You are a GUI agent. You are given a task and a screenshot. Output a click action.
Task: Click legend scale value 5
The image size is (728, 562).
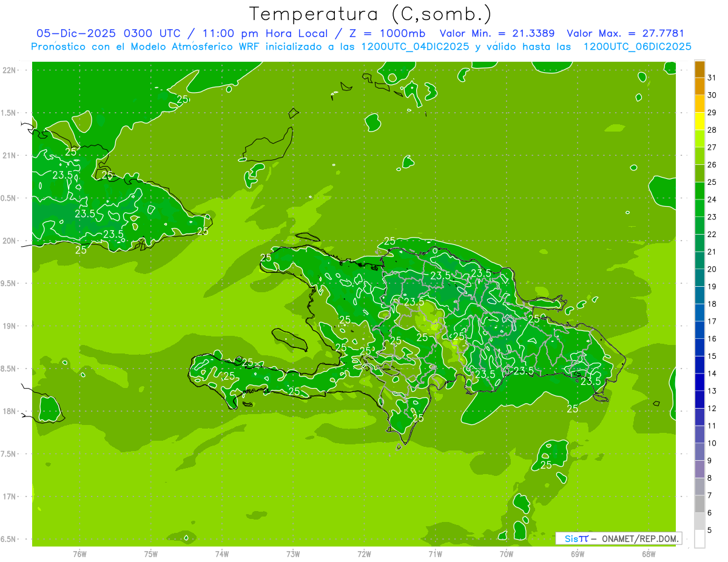pos(709,530)
